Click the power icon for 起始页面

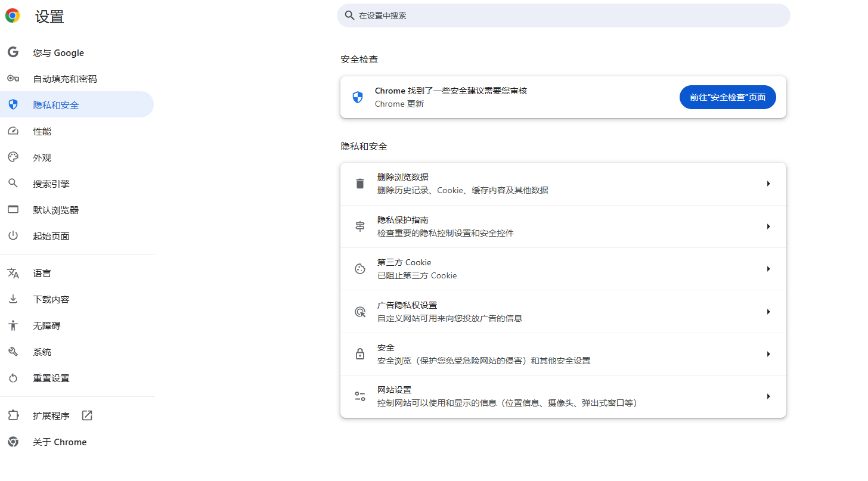click(x=13, y=236)
